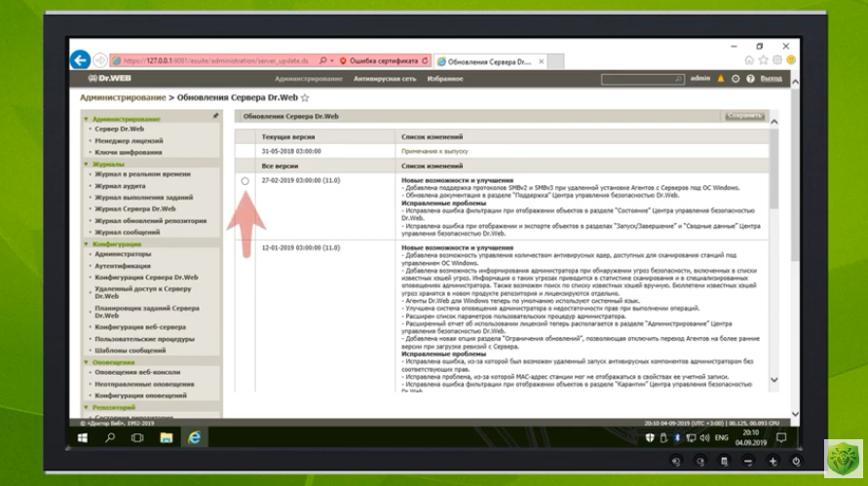Open Журнал обновлений репозитория
Image resolution: width=868 pixels, height=486 pixels.
[x=151, y=221]
